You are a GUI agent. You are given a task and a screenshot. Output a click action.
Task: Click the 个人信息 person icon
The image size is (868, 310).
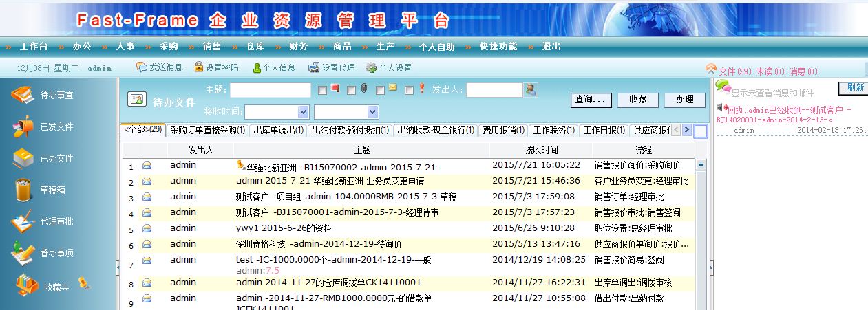pos(257,67)
